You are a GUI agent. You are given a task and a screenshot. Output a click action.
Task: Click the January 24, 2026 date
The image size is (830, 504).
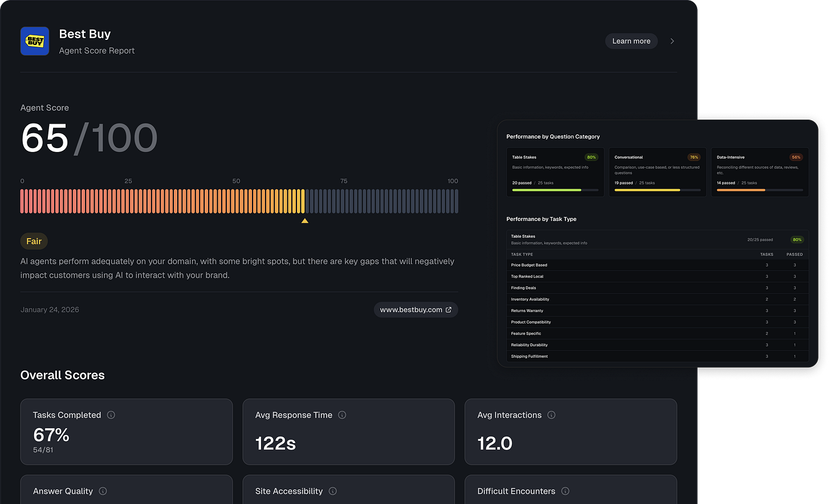(50, 310)
